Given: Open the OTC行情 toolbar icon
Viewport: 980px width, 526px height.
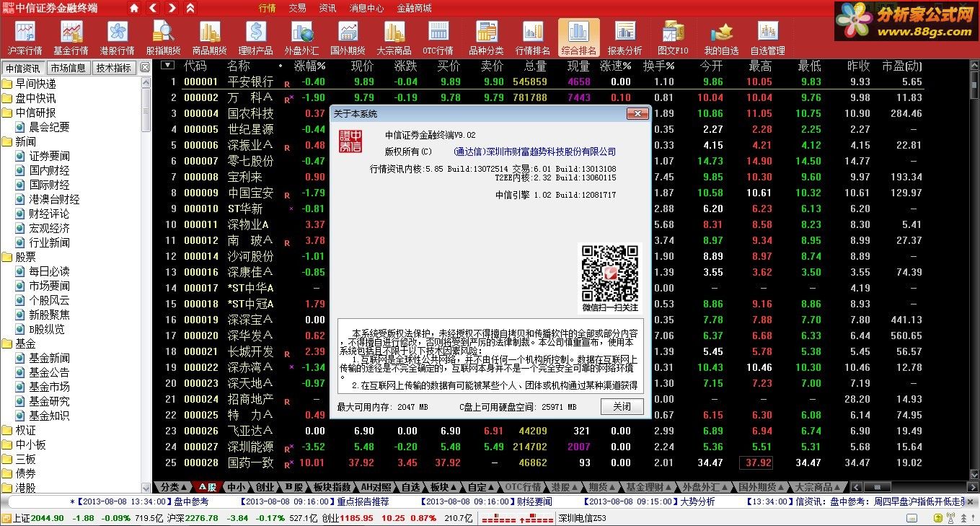Looking at the screenshot, I should 438,38.
